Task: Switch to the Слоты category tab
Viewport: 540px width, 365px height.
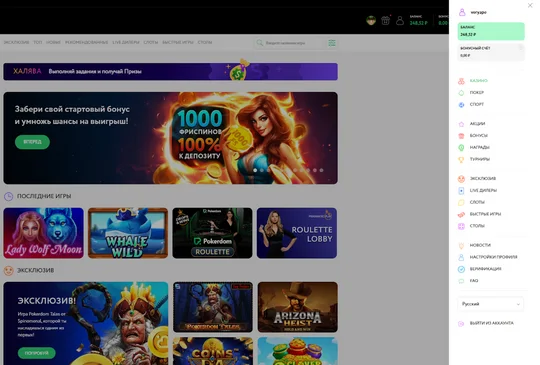Action: pos(150,42)
